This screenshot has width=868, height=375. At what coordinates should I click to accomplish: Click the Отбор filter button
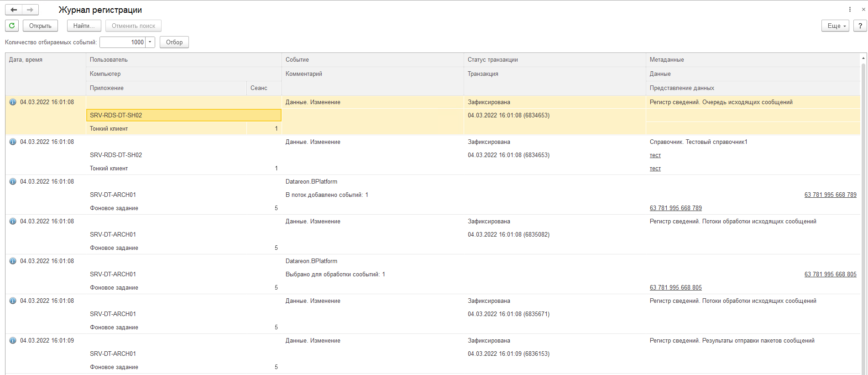(x=174, y=42)
